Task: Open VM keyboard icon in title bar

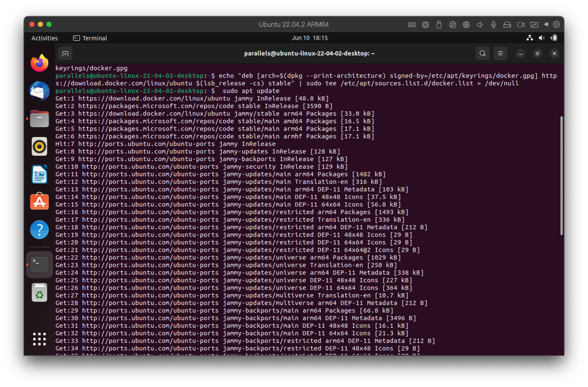Action: coord(412,25)
